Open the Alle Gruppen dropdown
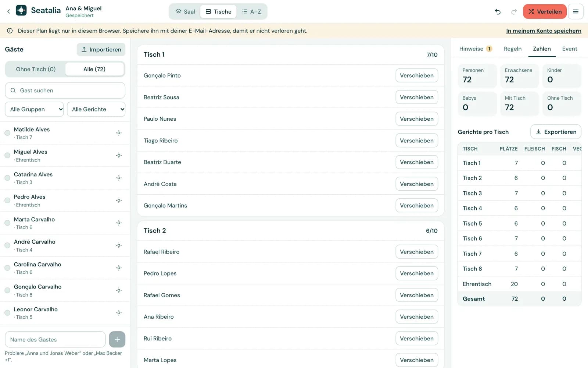The width and height of the screenshot is (588, 368). (x=34, y=109)
